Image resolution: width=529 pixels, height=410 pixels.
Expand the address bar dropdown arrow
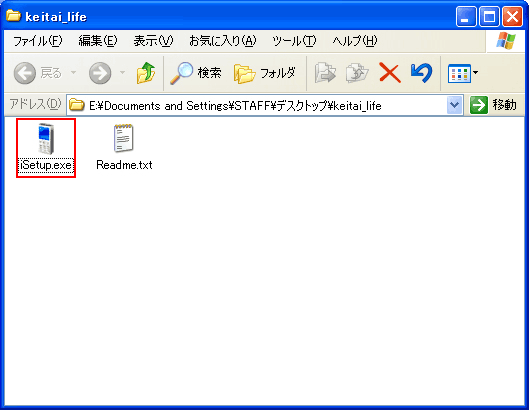point(454,105)
